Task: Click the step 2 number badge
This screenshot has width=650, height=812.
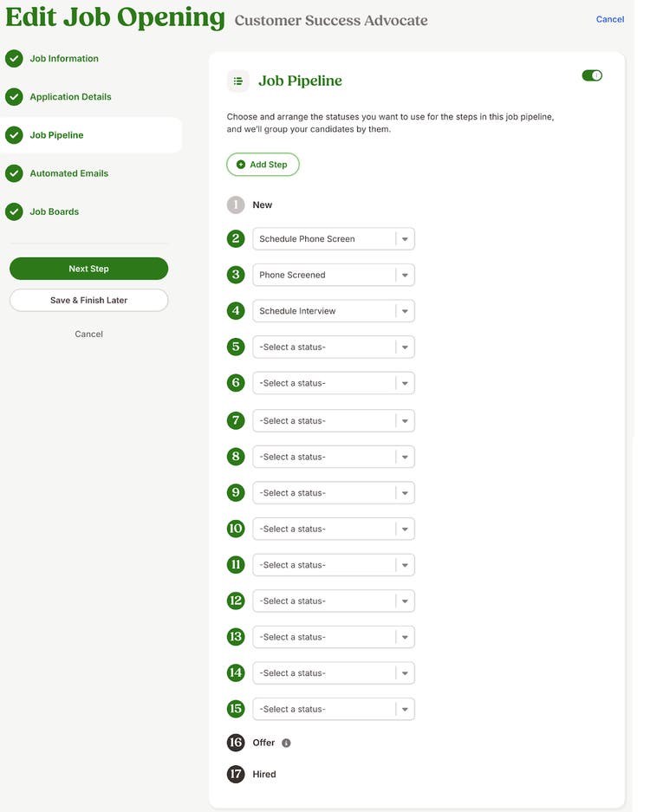Action: click(236, 238)
